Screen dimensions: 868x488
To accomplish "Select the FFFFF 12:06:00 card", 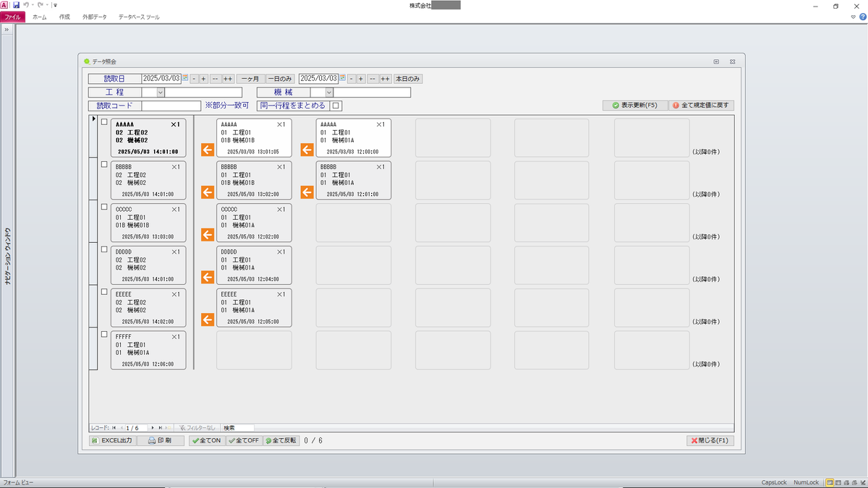I will click(x=148, y=350).
